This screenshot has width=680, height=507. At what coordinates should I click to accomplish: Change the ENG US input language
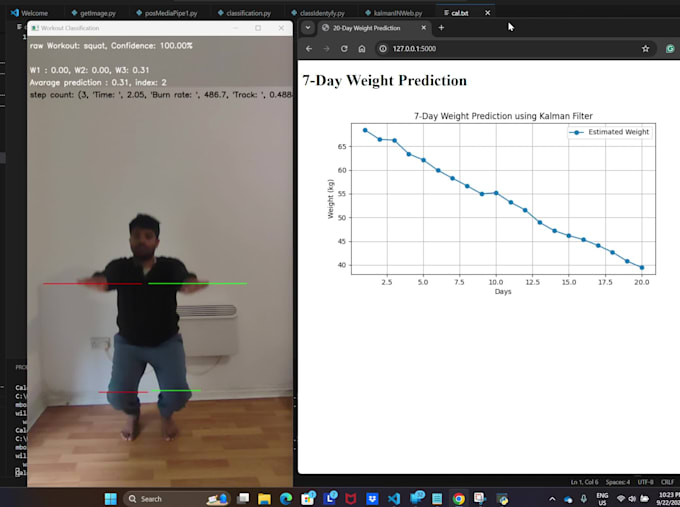tap(602, 499)
